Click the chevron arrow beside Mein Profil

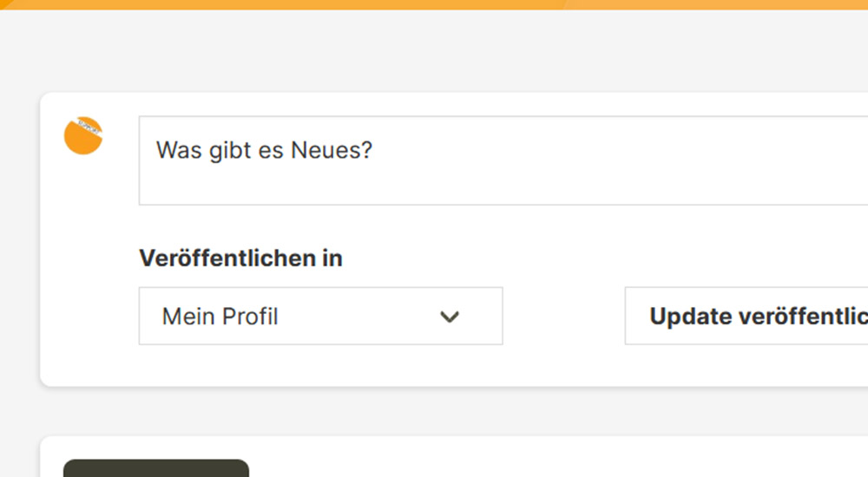(449, 317)
